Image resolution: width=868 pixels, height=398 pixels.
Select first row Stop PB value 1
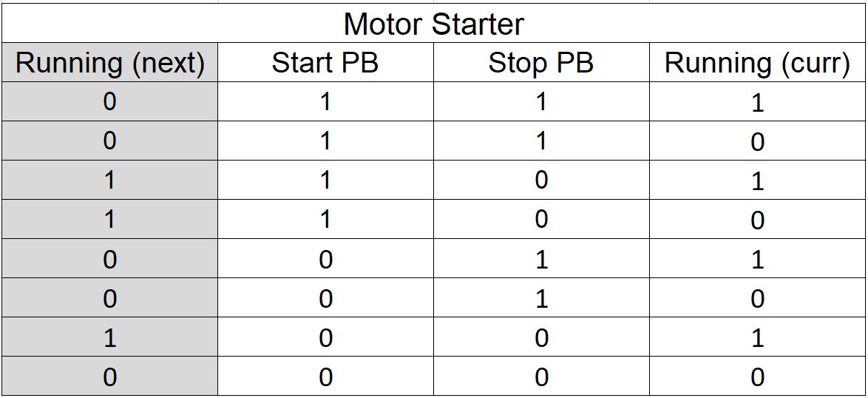point(541,102)
